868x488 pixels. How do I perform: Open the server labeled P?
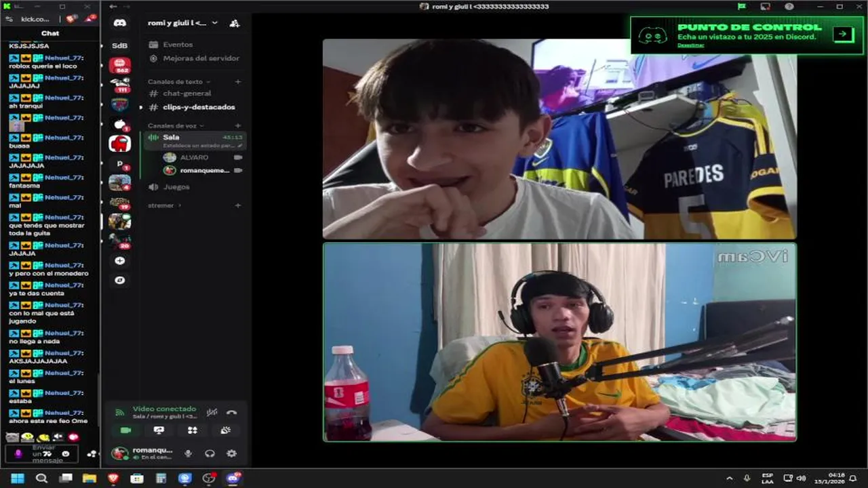[120, 163]
